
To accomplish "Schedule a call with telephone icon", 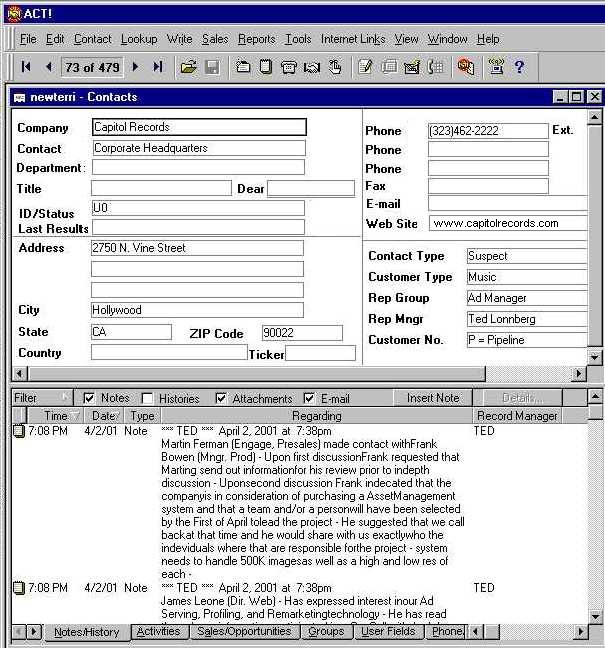I will click(288, 67).
